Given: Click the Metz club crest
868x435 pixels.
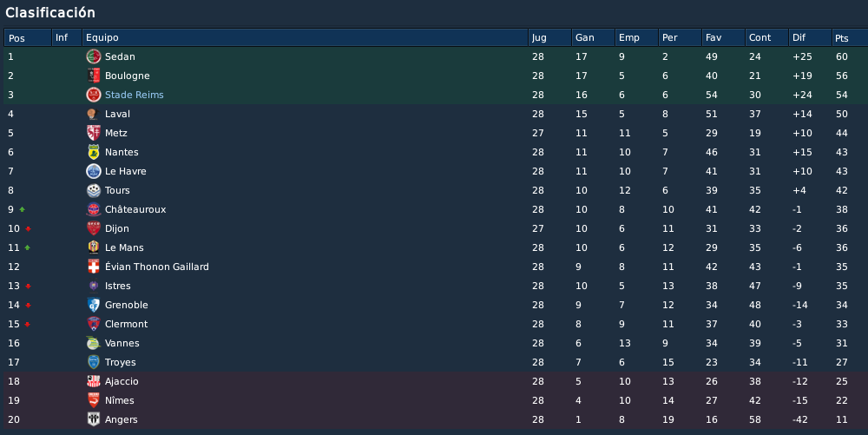Looking at the screenshot, I should [94, 133].
